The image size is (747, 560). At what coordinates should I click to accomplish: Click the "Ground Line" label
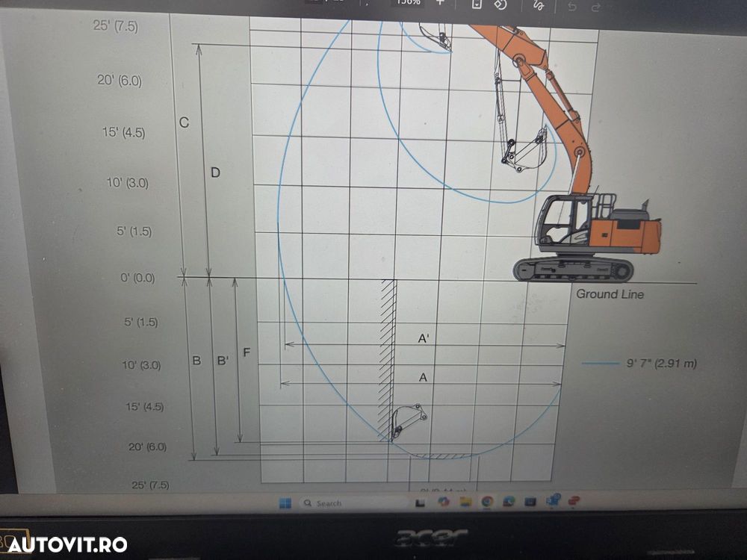pos(610,293)
